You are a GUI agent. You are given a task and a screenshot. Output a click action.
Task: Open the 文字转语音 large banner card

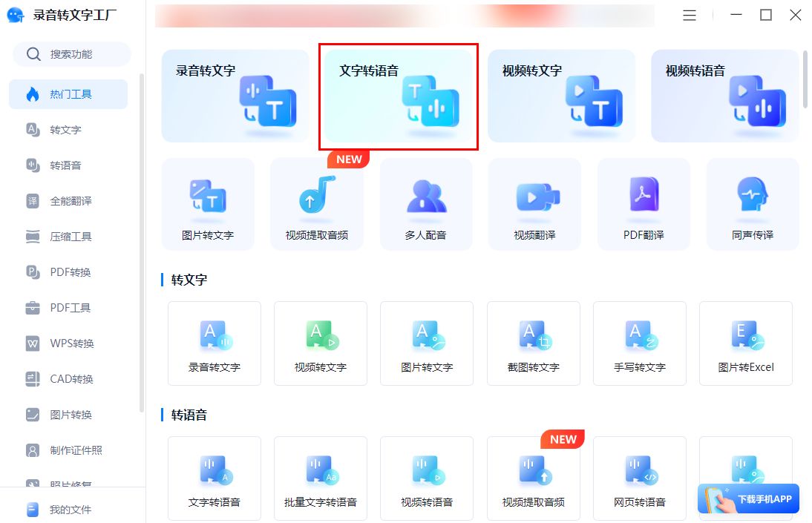[x=399, y=96]
